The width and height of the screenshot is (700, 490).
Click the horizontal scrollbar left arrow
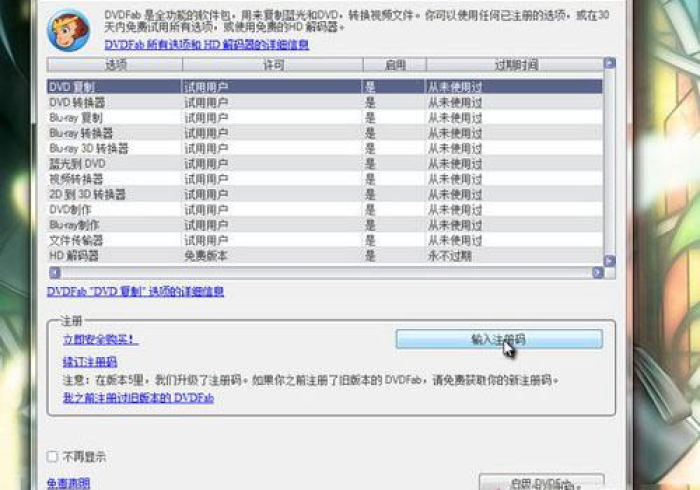pyautogui.click(x=54, y=272)
